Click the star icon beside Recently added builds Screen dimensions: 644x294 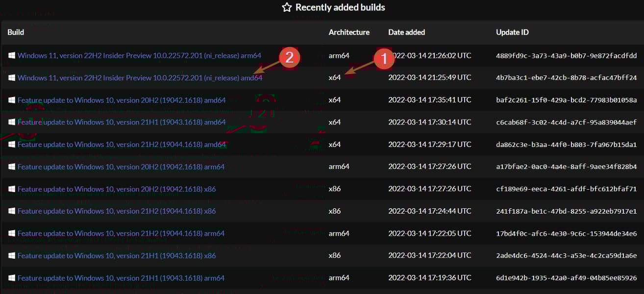pos(287,7)
